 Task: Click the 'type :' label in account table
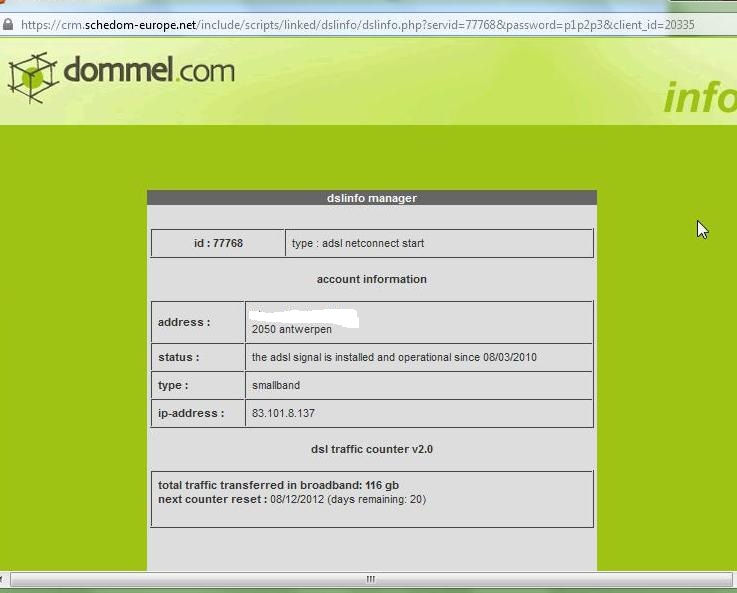click(173, 385)
